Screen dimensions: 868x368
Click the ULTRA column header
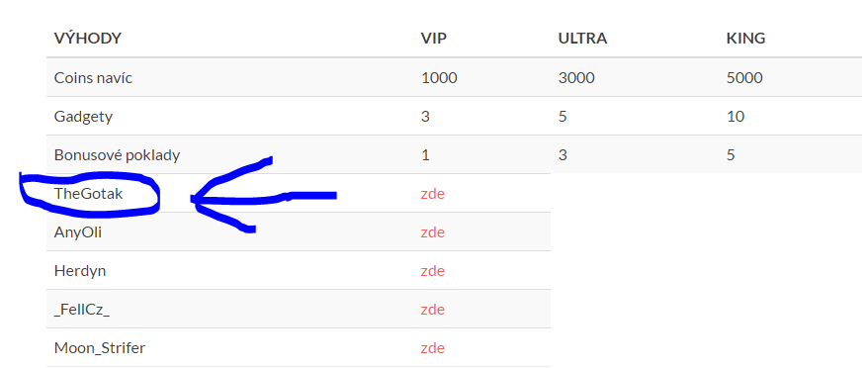(x=582, y=39)
